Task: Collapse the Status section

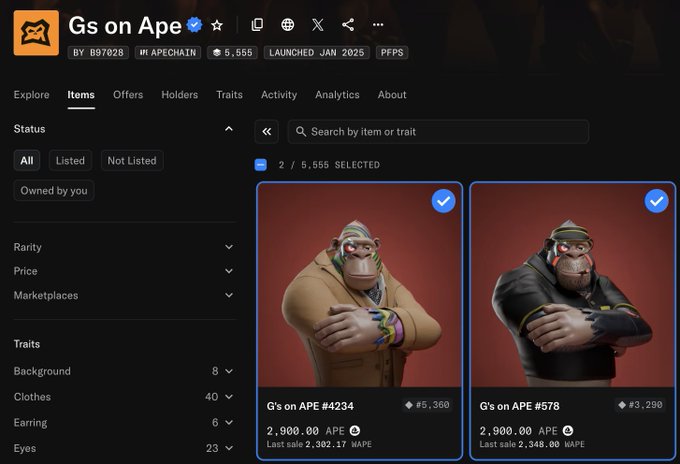Action: pos(229,129)
